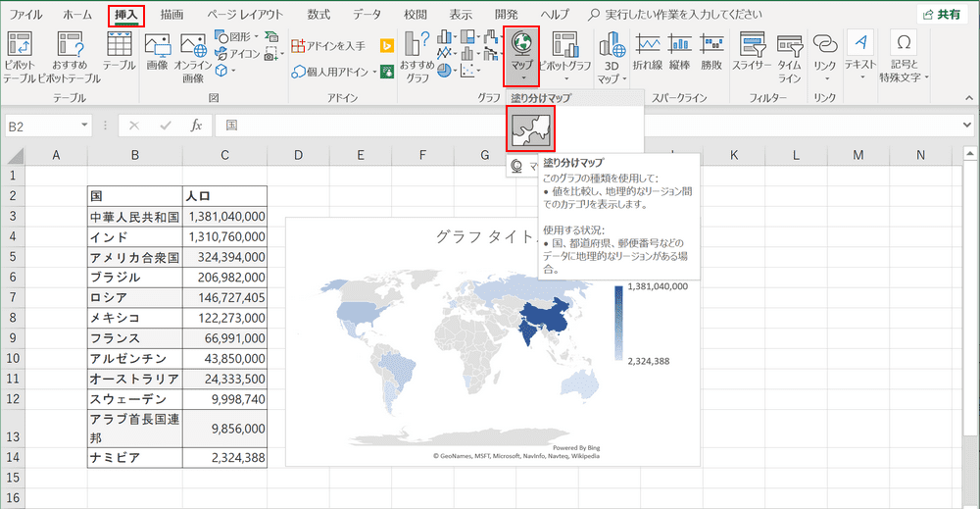Select row 7 header
The image size is (980, 509).
13,297
